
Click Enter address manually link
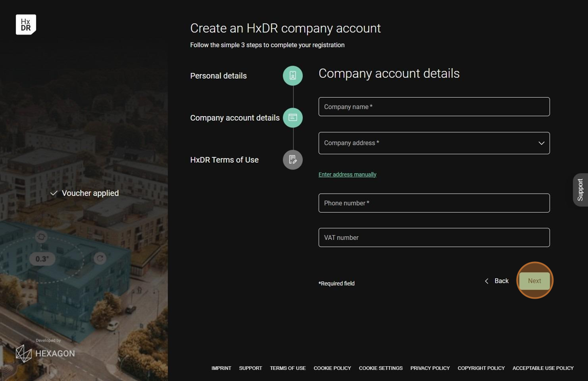tap(347, 174)
